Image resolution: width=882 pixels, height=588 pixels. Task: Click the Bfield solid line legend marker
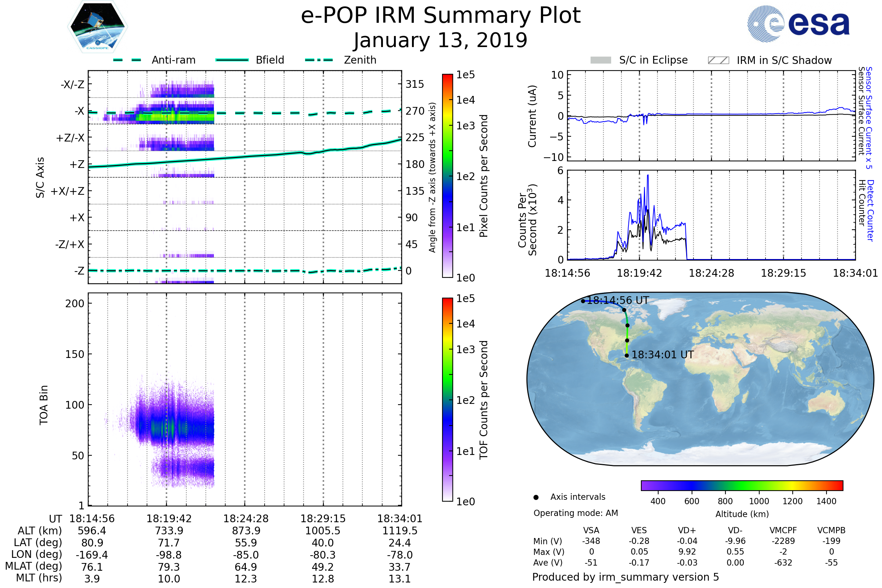point(232,60)
